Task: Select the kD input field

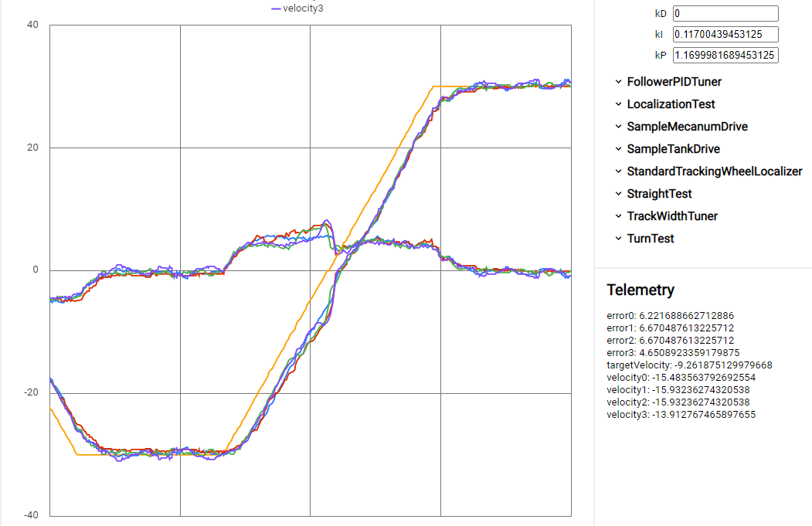Action: 725,13
